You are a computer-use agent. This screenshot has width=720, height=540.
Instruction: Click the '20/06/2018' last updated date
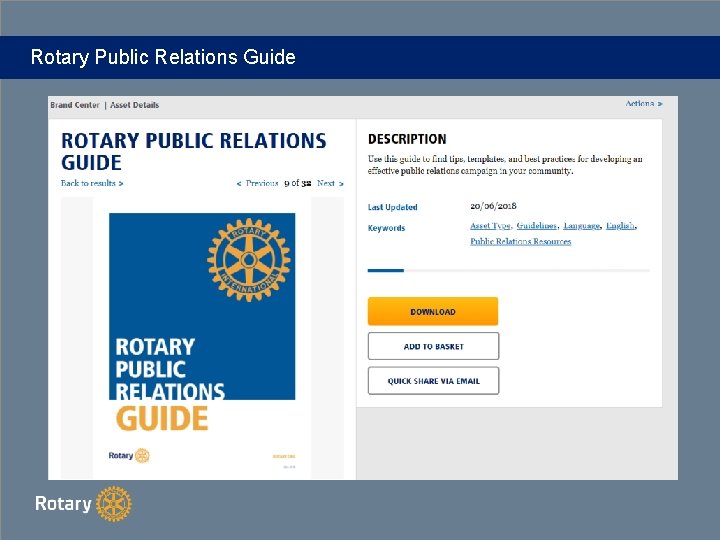493,206
